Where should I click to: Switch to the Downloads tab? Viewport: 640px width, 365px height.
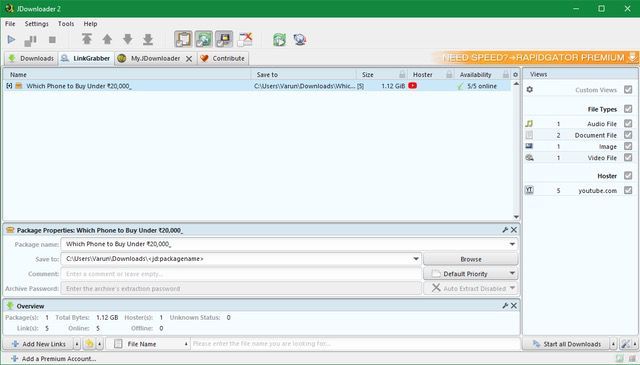31,58
